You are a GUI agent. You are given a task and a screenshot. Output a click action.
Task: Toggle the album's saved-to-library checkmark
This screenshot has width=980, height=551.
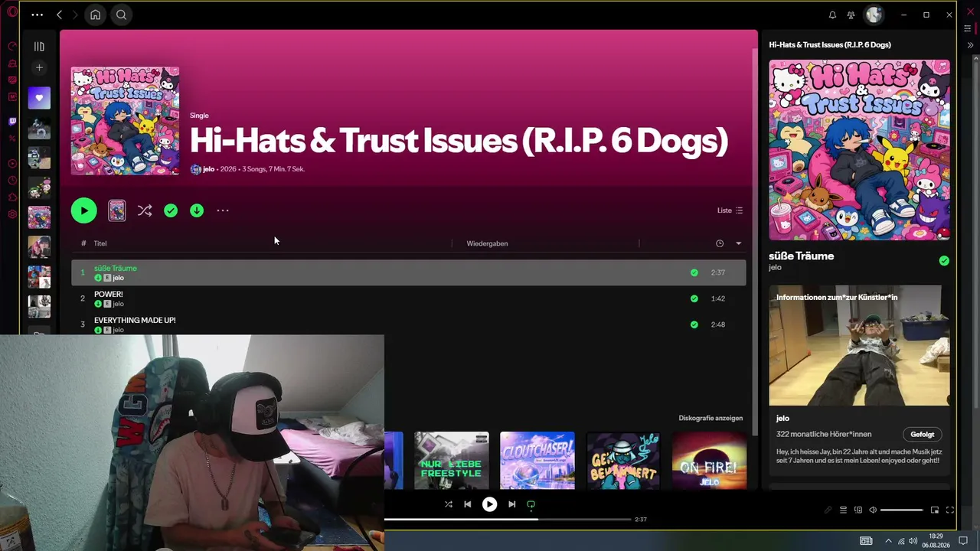coord(171,210)
